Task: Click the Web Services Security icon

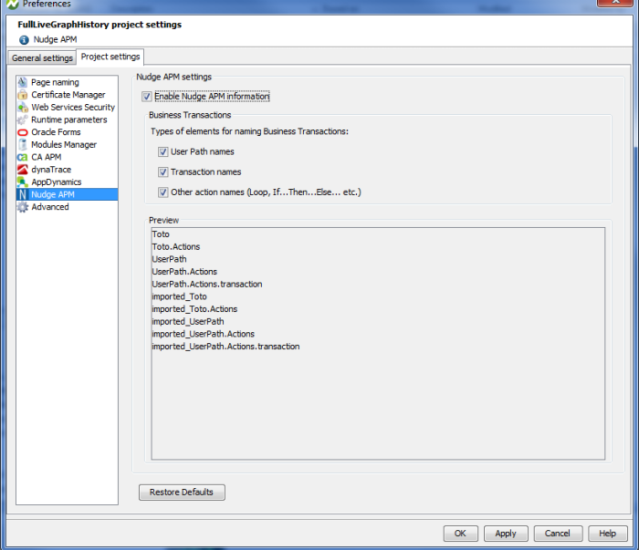Action: pyautogui.click(x=22, y=108)
